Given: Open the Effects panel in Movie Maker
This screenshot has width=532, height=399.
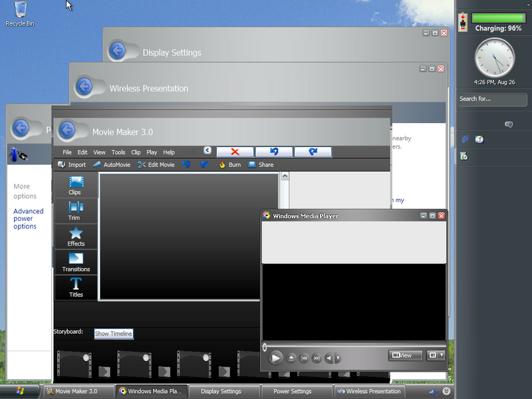Looking at the screenshot, I should click(x=76, y=237).
